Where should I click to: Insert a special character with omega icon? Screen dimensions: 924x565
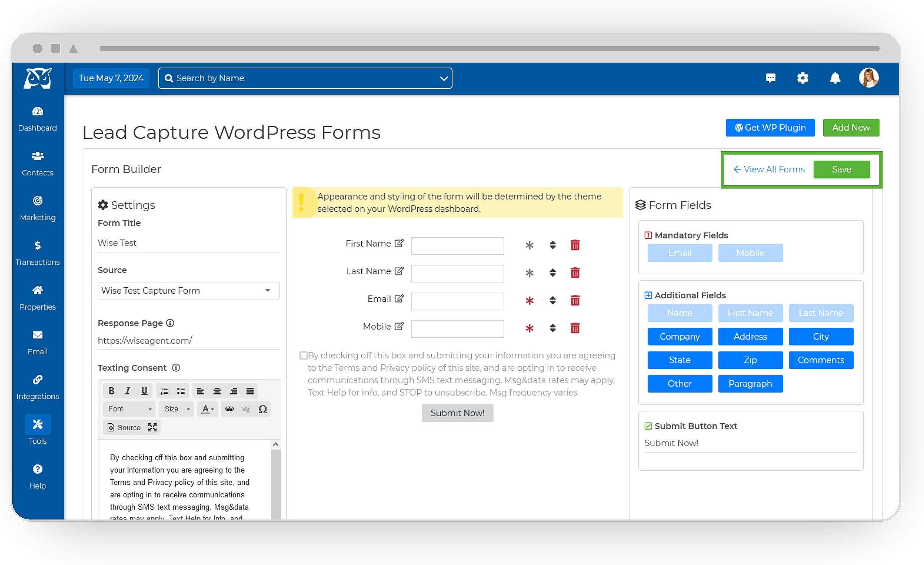point(262,409)
